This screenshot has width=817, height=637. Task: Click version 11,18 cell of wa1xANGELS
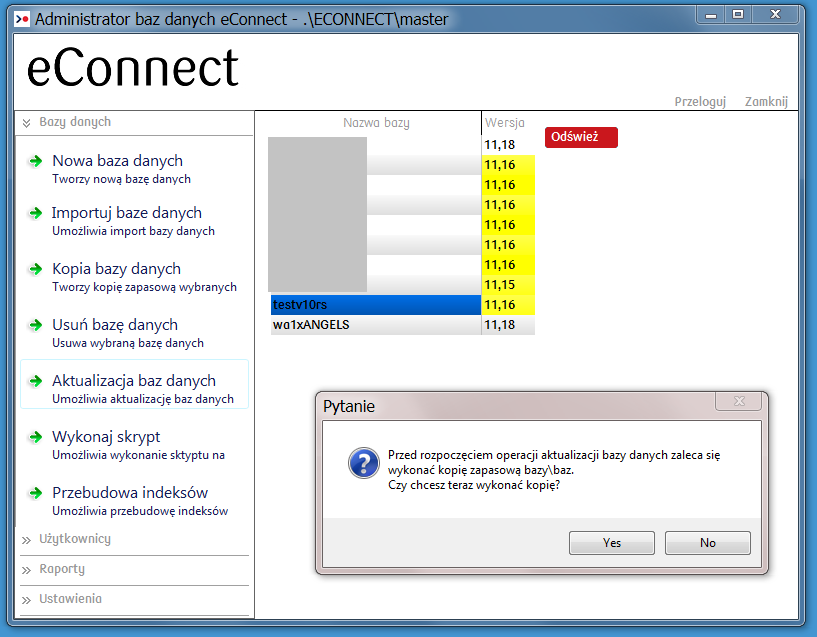[x=508, y=324]
